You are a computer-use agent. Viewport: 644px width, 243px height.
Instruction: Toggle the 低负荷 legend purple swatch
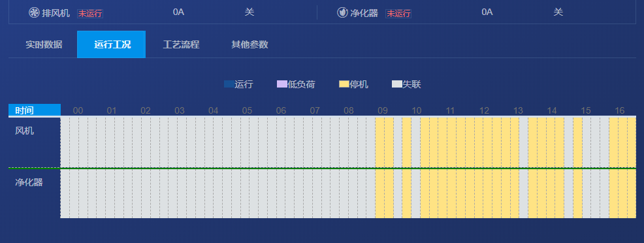(282, 84)
